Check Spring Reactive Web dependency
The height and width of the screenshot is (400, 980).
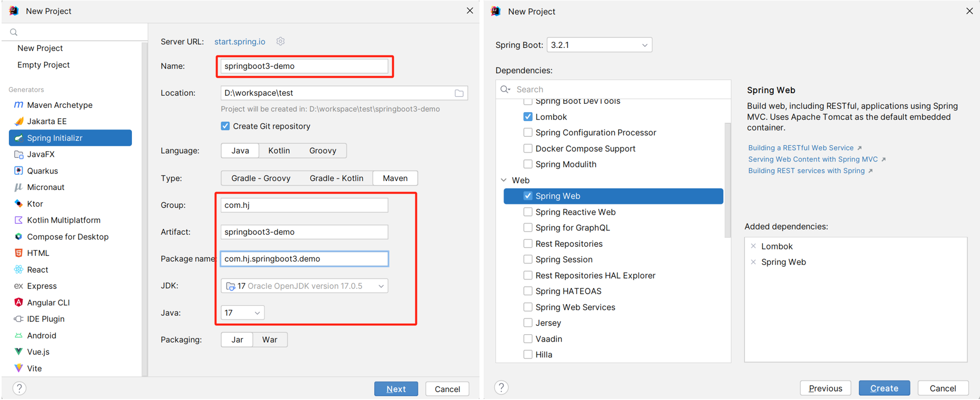pyautogui.click(x=528, y=212)
